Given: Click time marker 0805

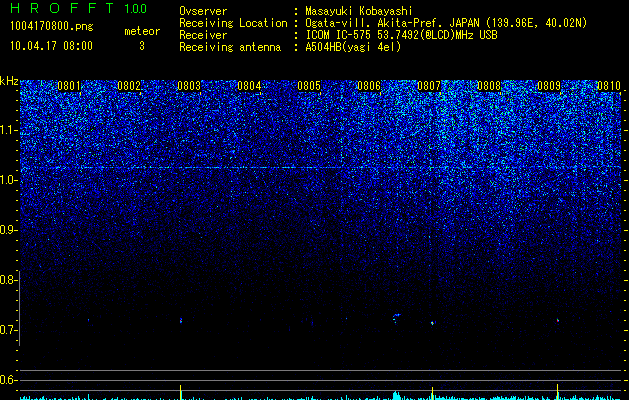Looking at the screenshot, I should coord(309,86).
